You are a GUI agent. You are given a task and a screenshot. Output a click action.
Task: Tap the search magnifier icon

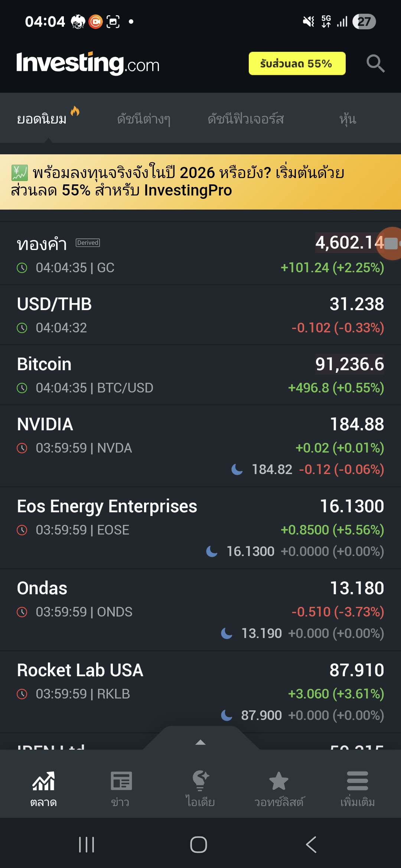tap(375, 63)
